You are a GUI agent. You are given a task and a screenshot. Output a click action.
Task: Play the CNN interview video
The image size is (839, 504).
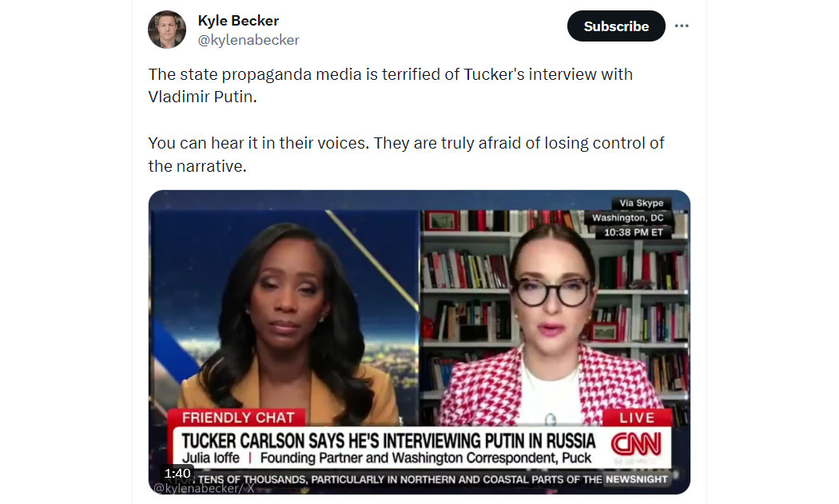tap(419, 342)
